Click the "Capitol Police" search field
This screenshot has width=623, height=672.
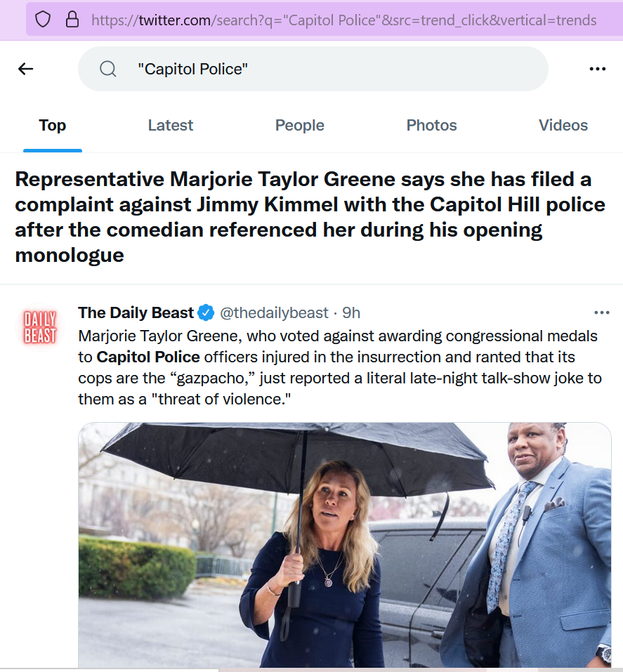click(313, 69)
